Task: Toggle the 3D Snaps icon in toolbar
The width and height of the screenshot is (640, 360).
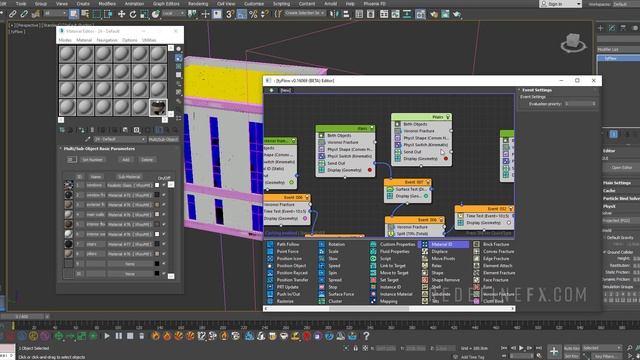Action: [230, 14]
